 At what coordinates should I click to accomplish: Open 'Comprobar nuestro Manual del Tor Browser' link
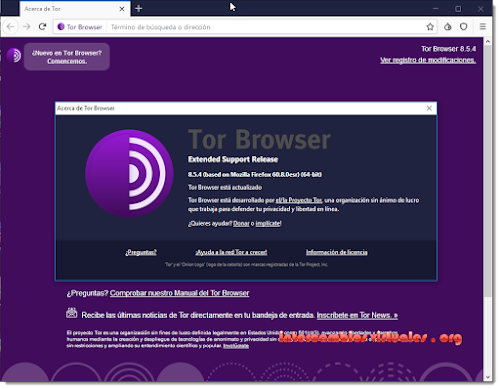point(179,293)
